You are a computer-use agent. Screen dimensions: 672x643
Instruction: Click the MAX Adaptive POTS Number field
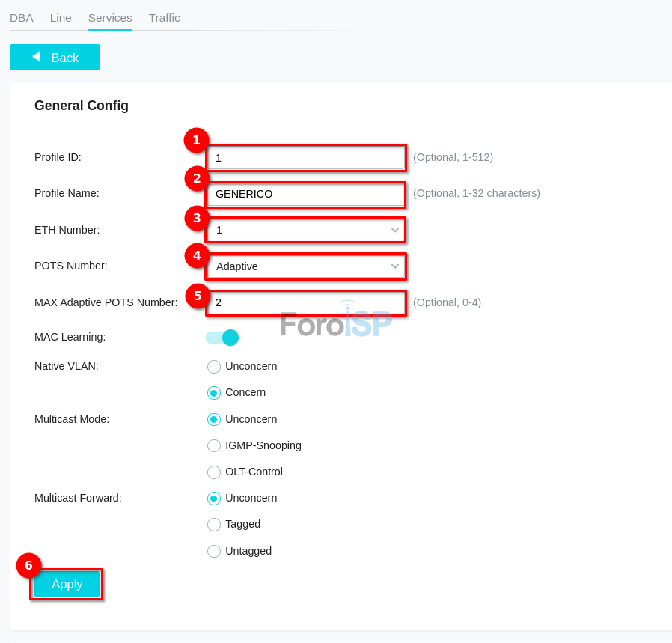pos(306,302)
